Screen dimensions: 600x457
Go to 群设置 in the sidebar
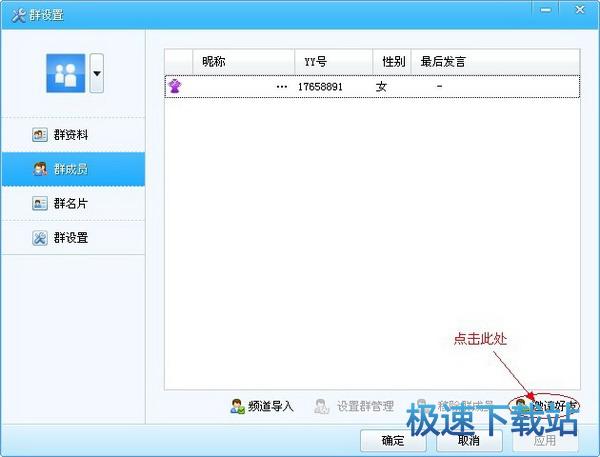[73, 238]
